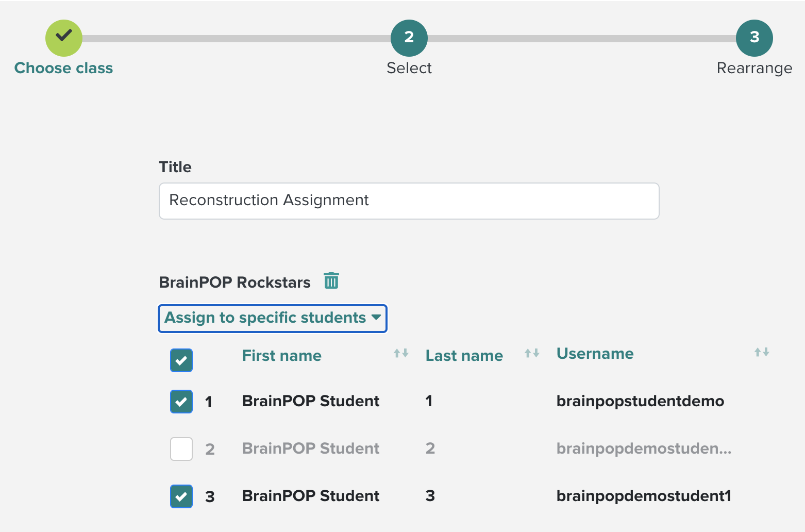Viewport: 805px width, 532px height.
Task: Click the Username column header
Action: (595, 354)
